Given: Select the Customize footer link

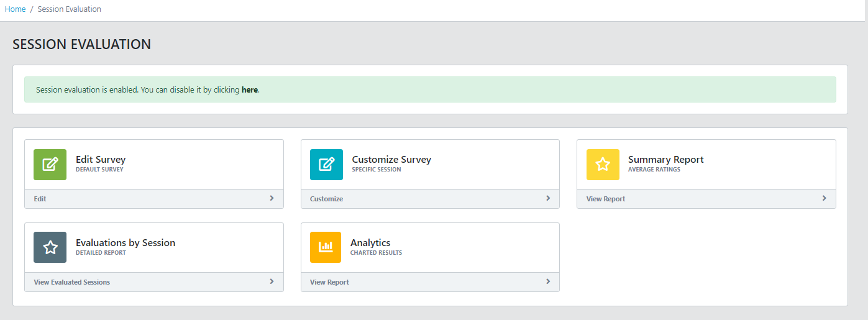Looking at the screenshot, I should 326,199.
